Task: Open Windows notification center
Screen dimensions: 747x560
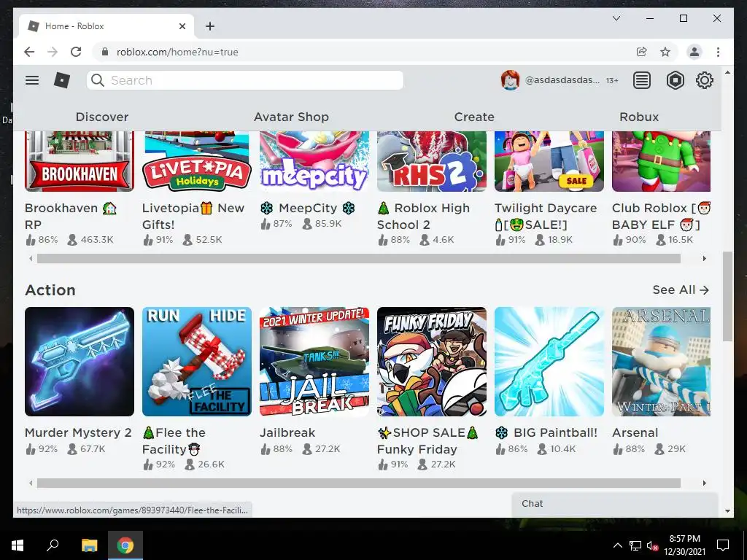Action: [723, 545]
